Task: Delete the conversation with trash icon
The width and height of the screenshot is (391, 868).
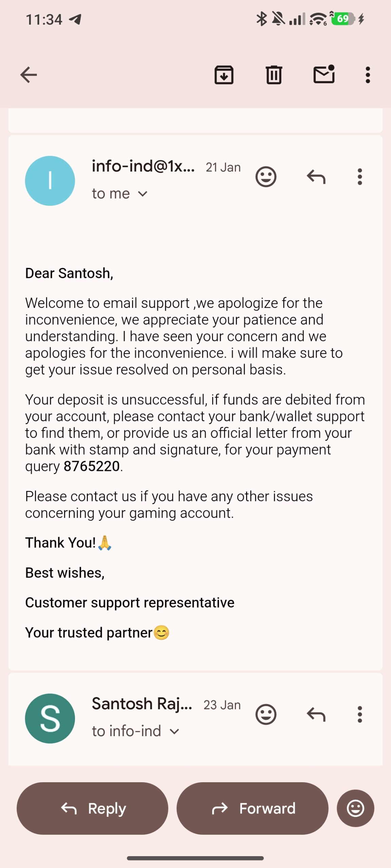Action: point(274,75)
